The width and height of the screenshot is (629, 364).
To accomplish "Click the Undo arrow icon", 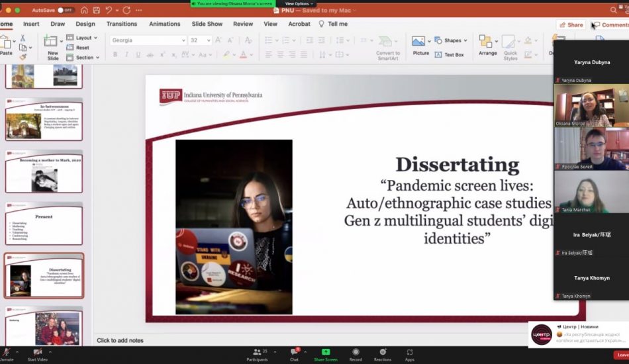I will coord(109,11).
